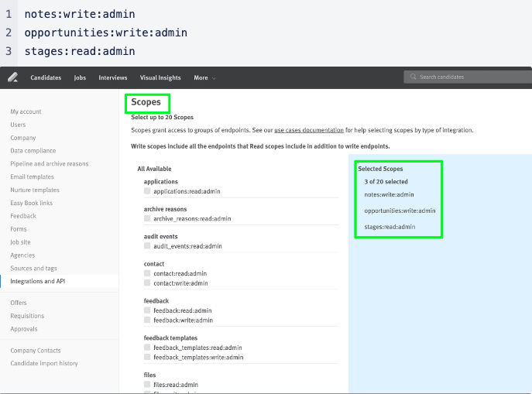Tick contact:write:admin checkbox
The width and height of the screenshot is (532, 394).
tap(147, 283)
